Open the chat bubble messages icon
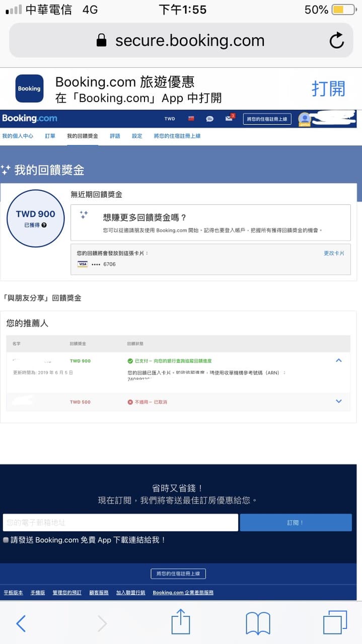The height and width of the screenshot is (644, 362). click(x=209, y=119)
